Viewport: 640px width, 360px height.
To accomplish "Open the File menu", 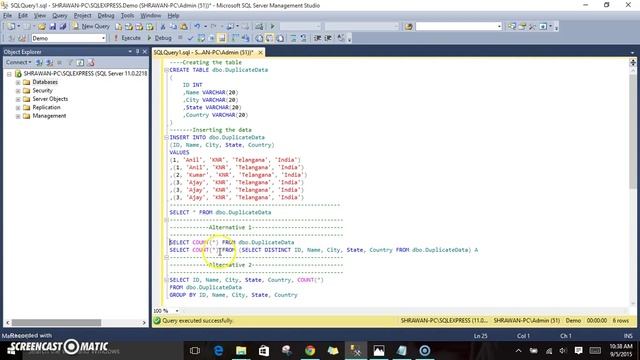I will (x=7, y=16).
